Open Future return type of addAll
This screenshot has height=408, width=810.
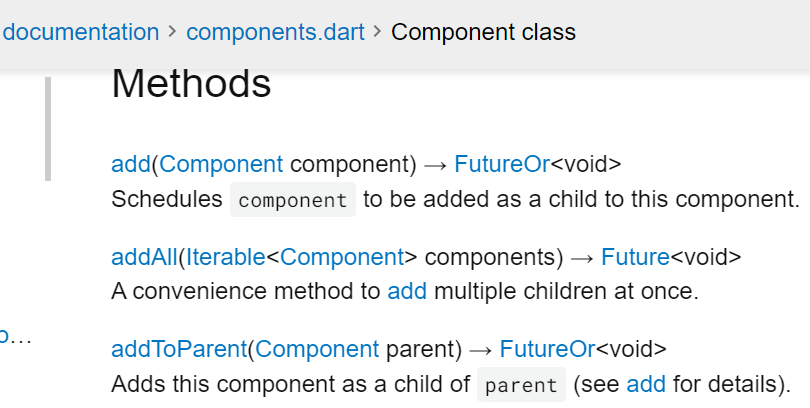tap(635, 257)
